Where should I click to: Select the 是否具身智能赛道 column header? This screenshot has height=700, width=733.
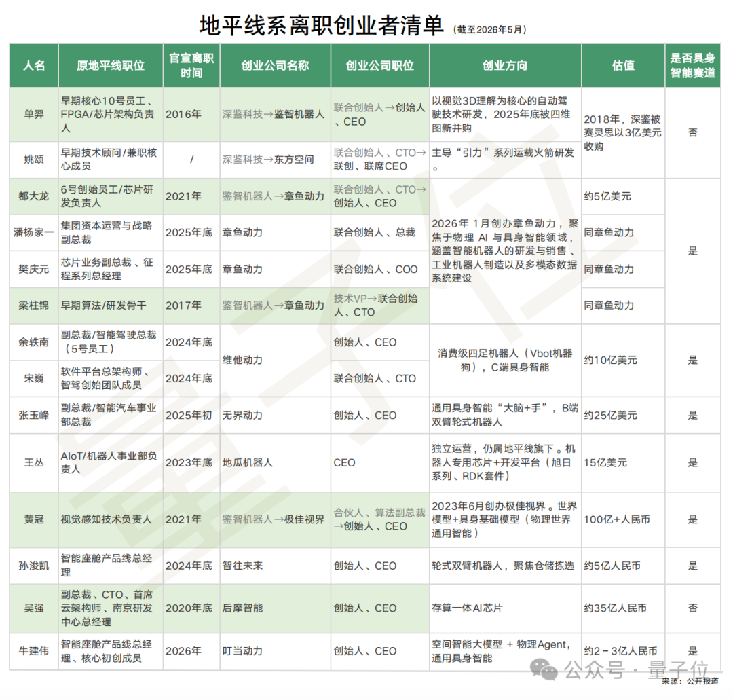(x=693, y=65)
